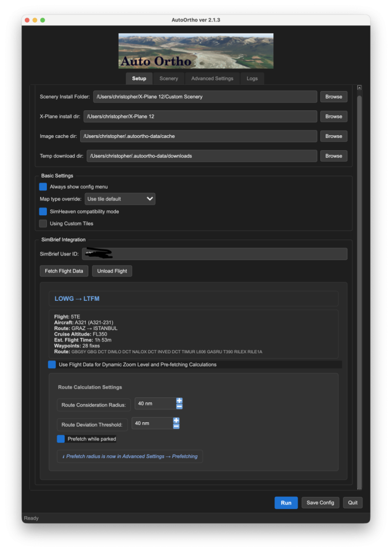Click the 'Aircraft: A321 (A321-231)' line
392x552 pixels.
[x=83, y=322]
